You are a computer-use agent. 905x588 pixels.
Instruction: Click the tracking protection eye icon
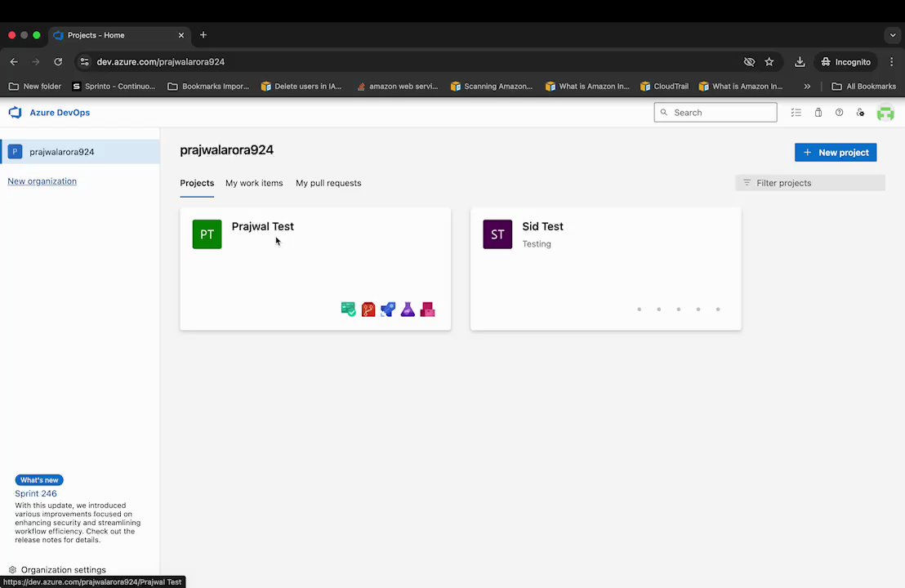point(749,62)
